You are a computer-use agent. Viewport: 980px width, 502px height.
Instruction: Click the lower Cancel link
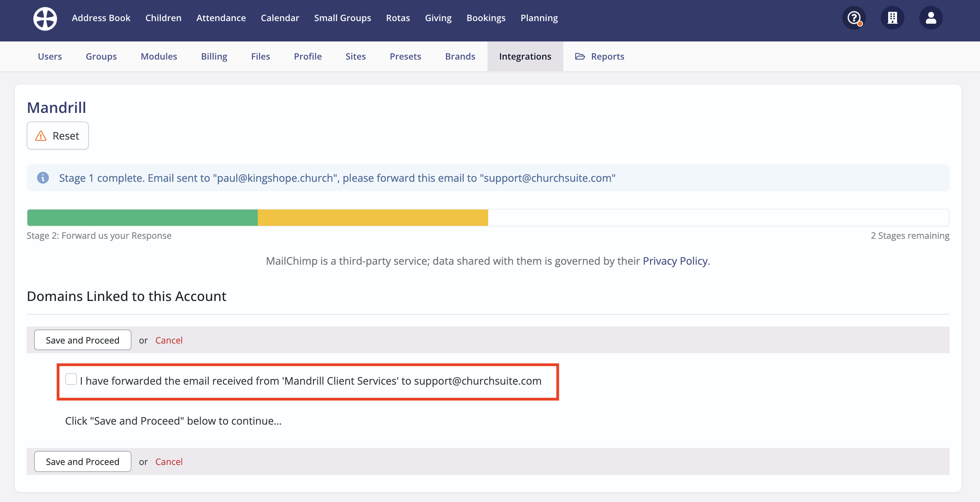(169, 462)
